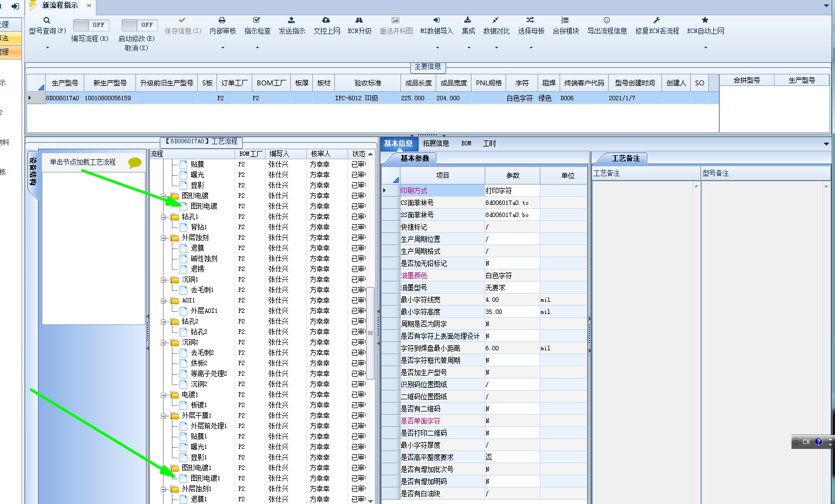Select the 等离子处理2 tree item
This screenshot has height=504, width=835.
(209, 373)
